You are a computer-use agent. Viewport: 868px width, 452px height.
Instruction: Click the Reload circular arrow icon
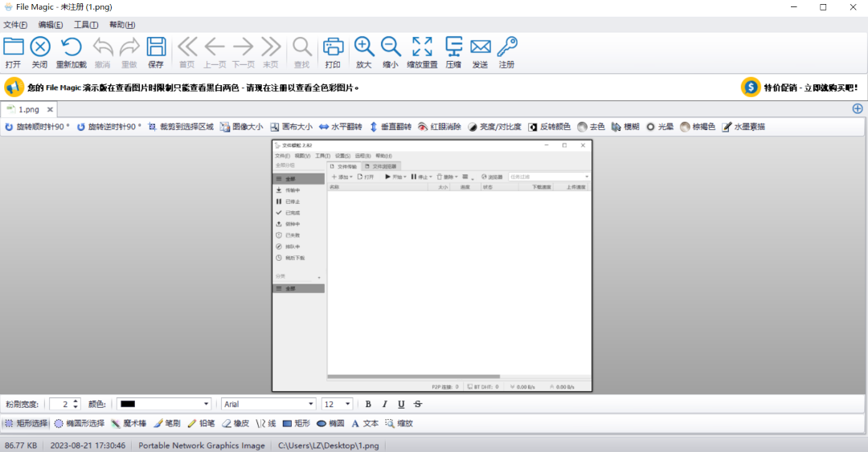(x=72, y=52)
